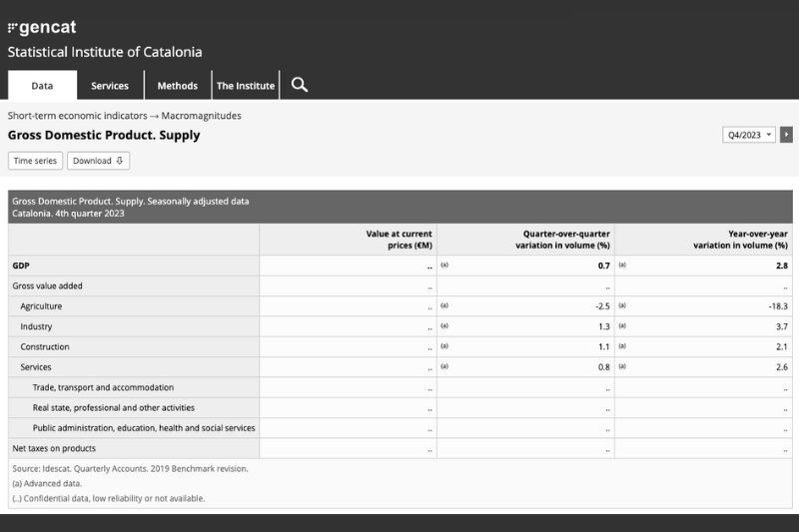Go to The Institute tab
The image size is (799, 532).
pos(246,86)
